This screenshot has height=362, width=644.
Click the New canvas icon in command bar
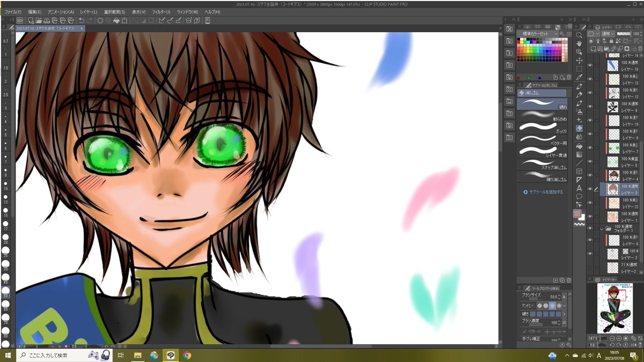click(x=31, y=20)
